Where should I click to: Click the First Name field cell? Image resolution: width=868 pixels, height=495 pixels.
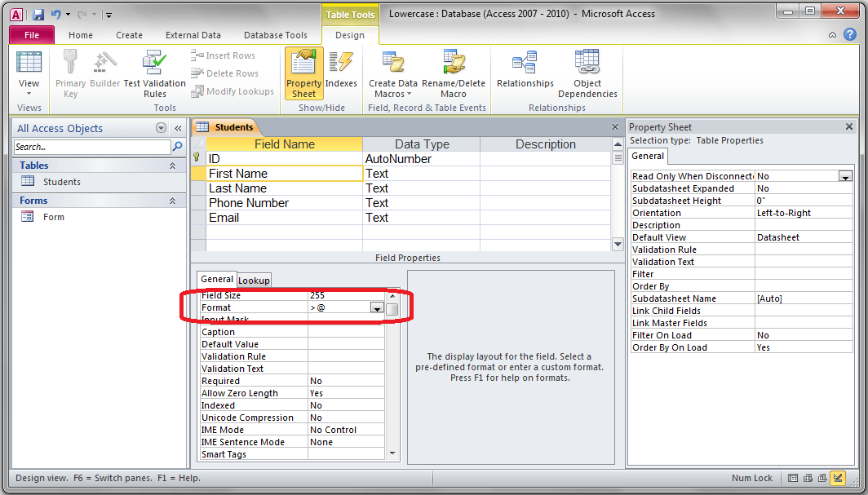[284, 174]
